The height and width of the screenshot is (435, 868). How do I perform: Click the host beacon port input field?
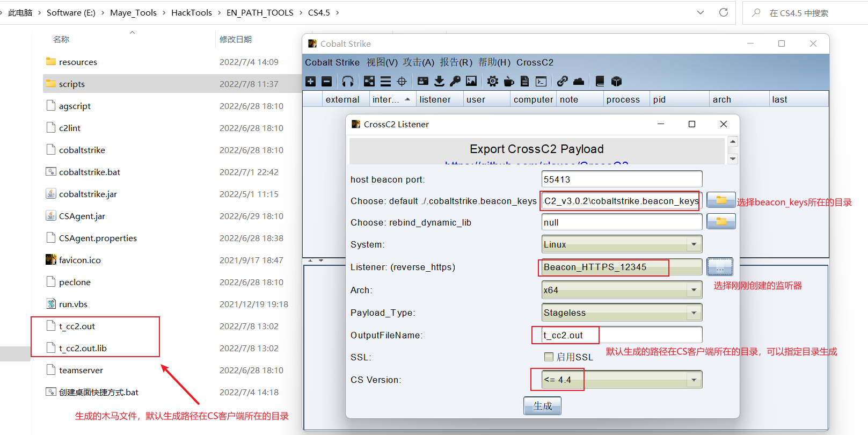point(622,179)
